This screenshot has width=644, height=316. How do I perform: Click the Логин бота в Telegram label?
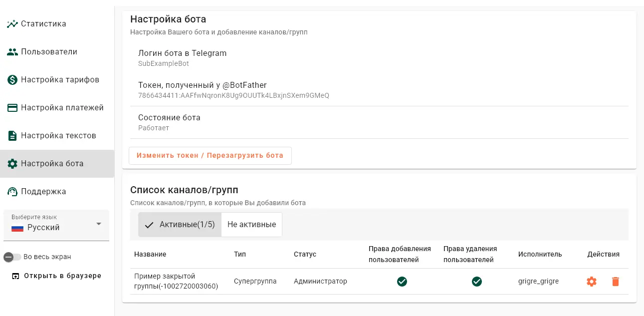click(x=183, y=53)
